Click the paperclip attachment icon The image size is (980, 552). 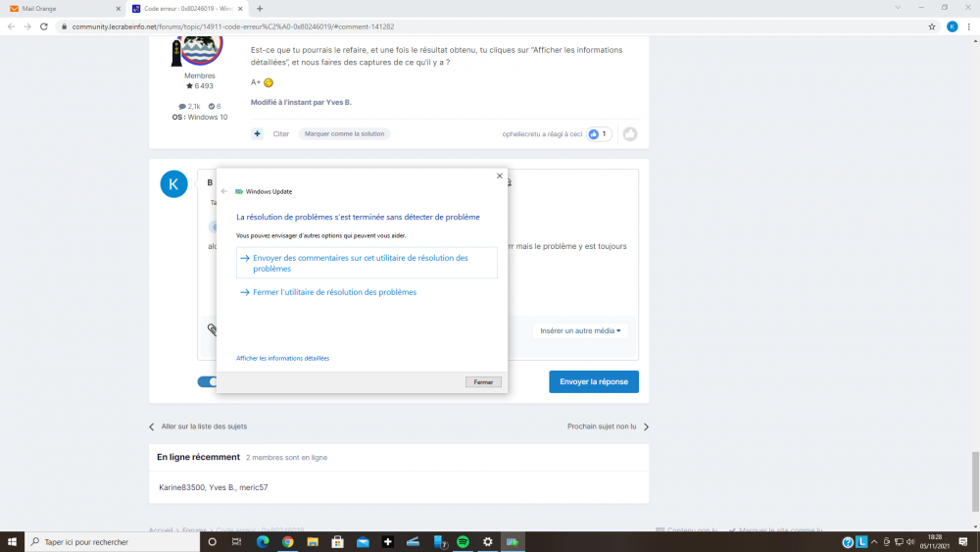[212, 329]
